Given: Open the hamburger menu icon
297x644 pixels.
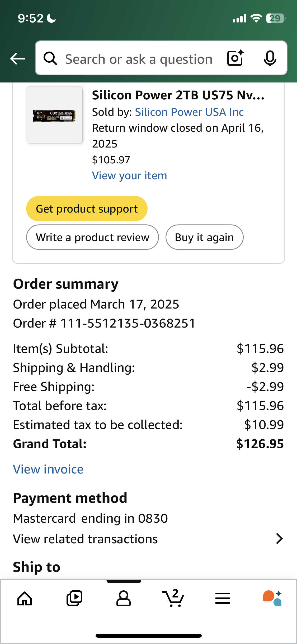Looking at the screenshot, I should pyautogui.click(x=223, y=599).
